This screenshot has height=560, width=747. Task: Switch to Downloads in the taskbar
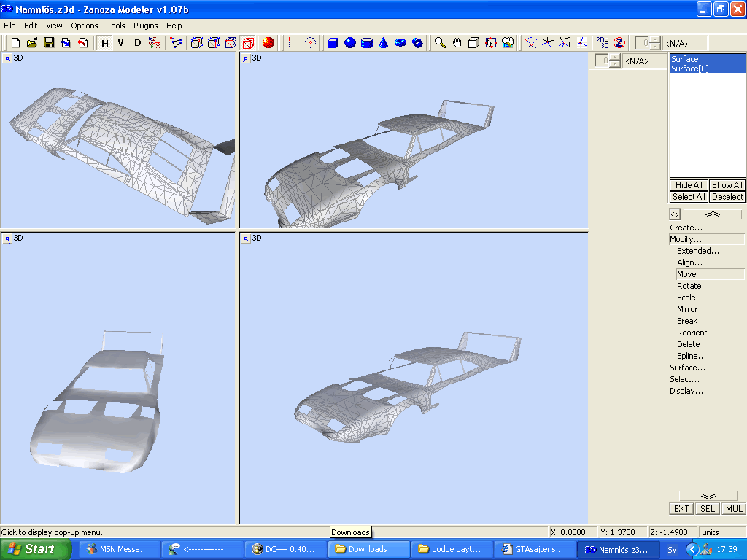(367, 549)
